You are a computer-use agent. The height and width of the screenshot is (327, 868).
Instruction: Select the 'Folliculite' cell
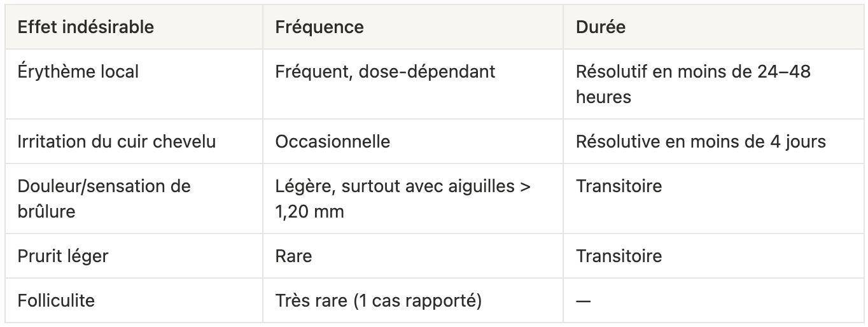click(x=134, y=300)
